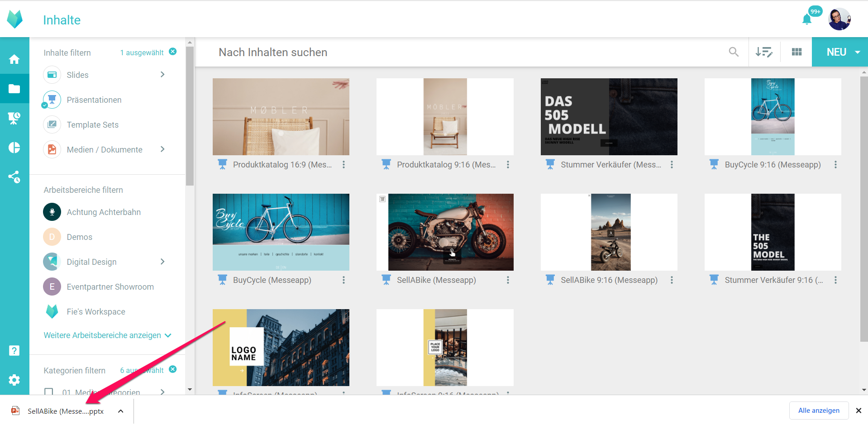The height and width of the screenshot is (425, 868).
Task: Click scroll-down arrow of filter panel
Action: (190, 389)
